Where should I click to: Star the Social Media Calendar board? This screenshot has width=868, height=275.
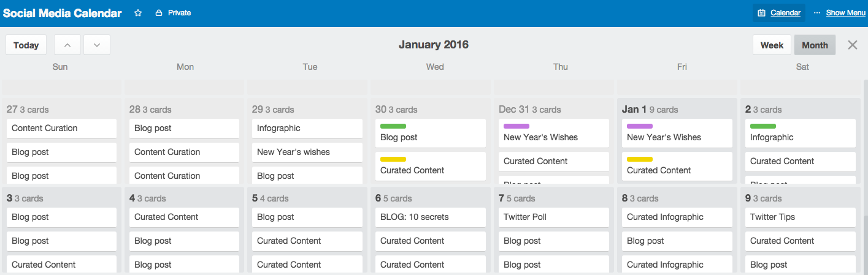(138, 13)
